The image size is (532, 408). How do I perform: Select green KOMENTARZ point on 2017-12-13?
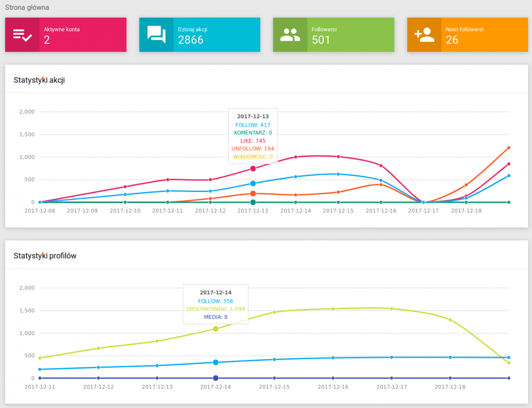click(253, 202)
